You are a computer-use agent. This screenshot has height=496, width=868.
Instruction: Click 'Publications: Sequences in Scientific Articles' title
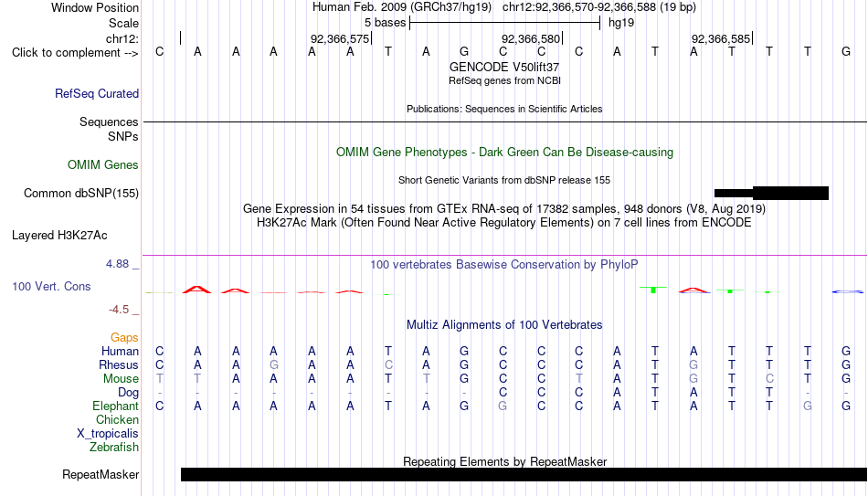pyautogui.click(x=504, y=109)
